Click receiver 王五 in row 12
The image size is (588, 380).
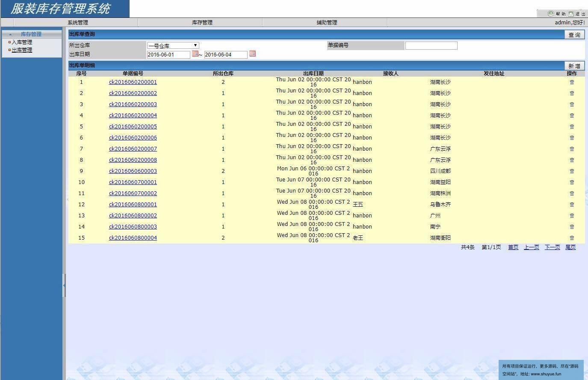click(358, 205)
